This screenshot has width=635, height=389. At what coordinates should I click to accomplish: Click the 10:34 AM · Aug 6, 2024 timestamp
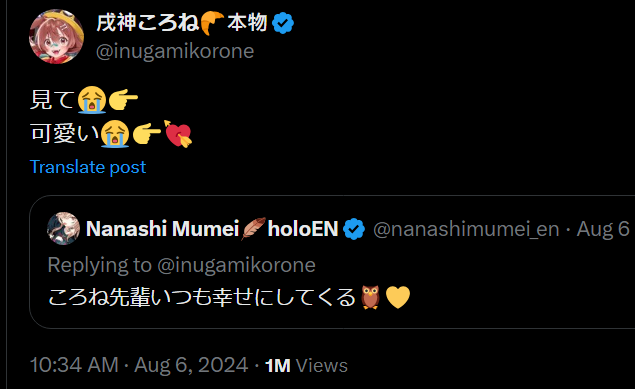[139, 365]
